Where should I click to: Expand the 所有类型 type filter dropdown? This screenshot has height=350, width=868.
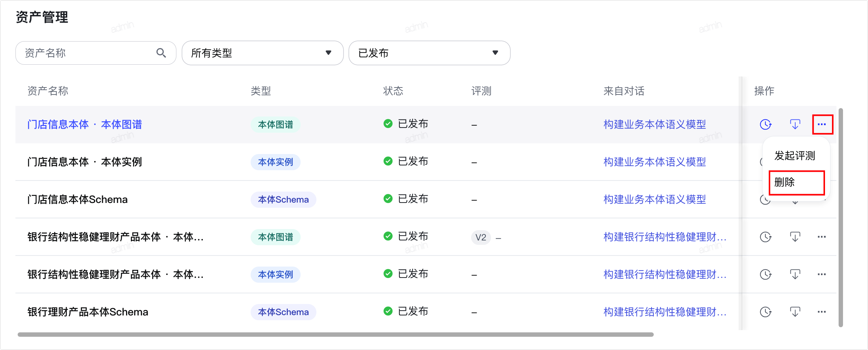263,53
